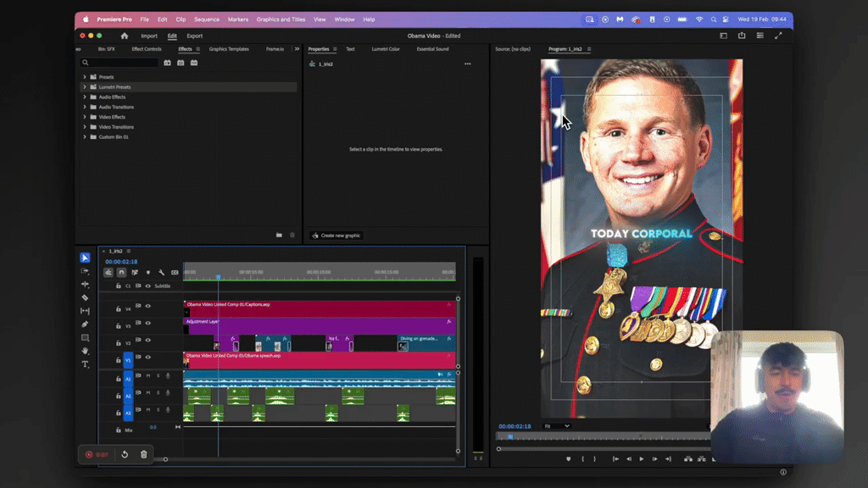Toggle Snap in timeline
Image resolution: width=868 pixels, height=488 pixels.
coord(121,272)
